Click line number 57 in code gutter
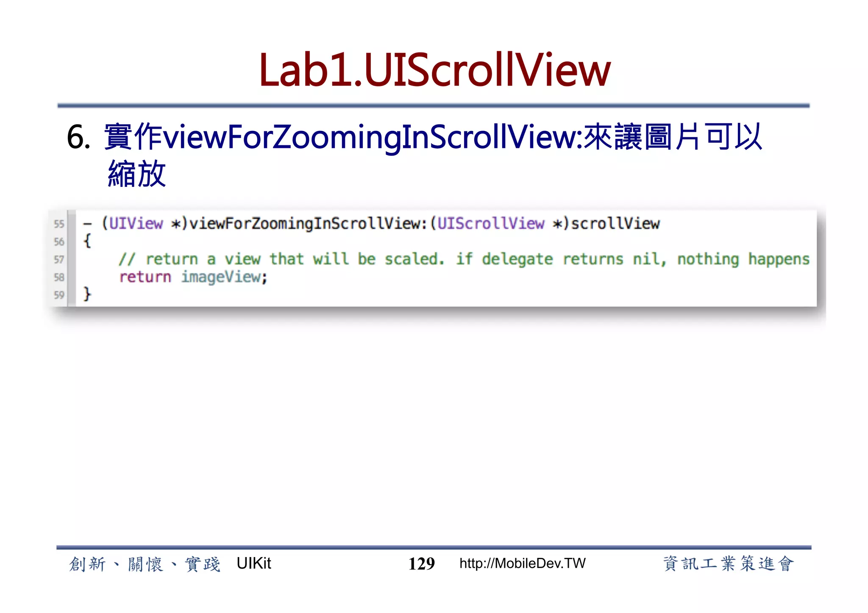Image resolution: width=868 pixels, height=613 pixels. coord(59,260)
